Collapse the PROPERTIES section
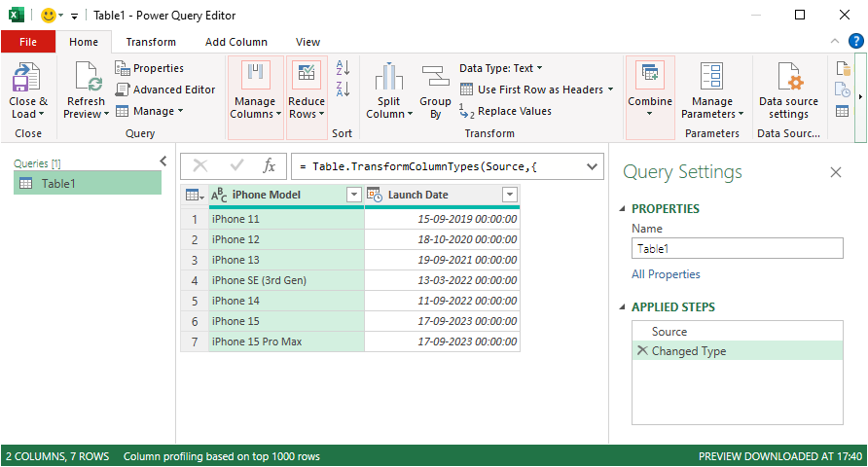This screenshot has height=467, width=868. pos(622,208)
